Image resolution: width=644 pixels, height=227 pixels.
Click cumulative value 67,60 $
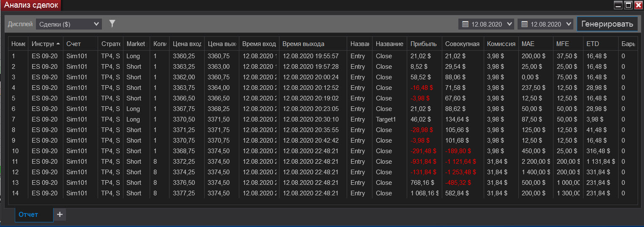tap(455, 98)
